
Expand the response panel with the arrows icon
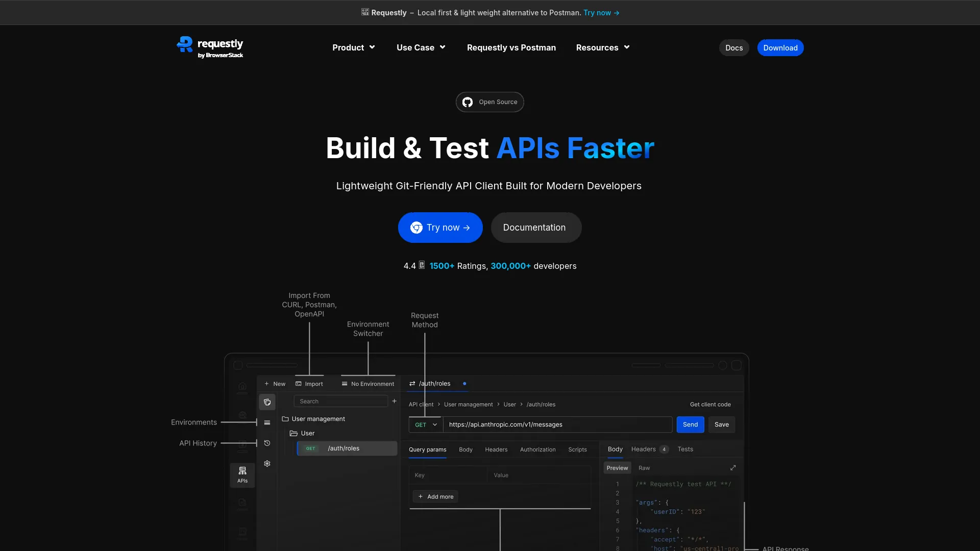pyautogui.click(x=733, y=468)
